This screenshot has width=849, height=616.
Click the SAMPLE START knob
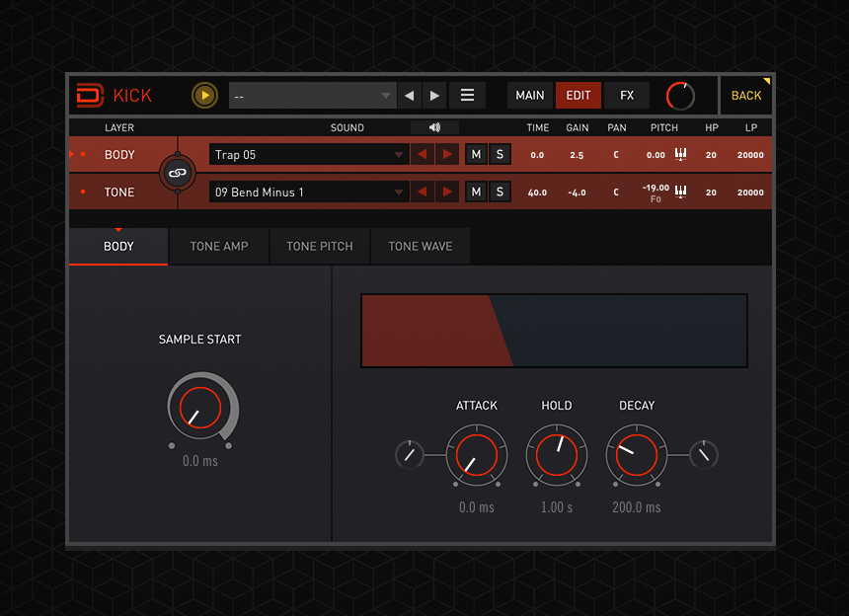pyautogui.click(x=200, y=408)
